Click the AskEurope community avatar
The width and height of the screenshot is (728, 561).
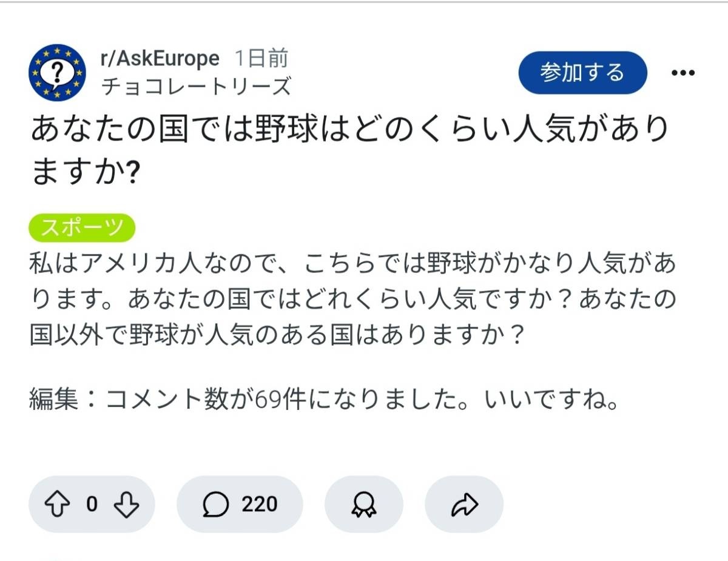click(x=58, y=72)
